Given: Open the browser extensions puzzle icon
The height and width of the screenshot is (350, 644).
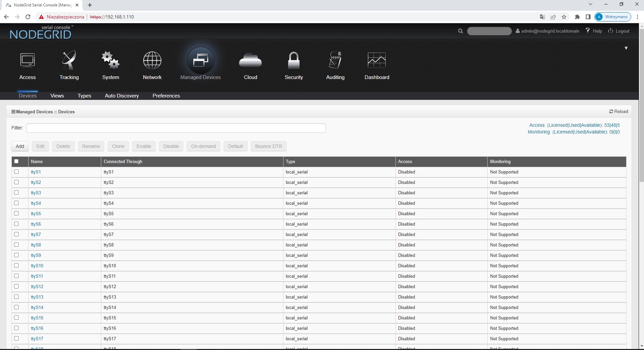Looking at the screenshot, I should [577, 17].
